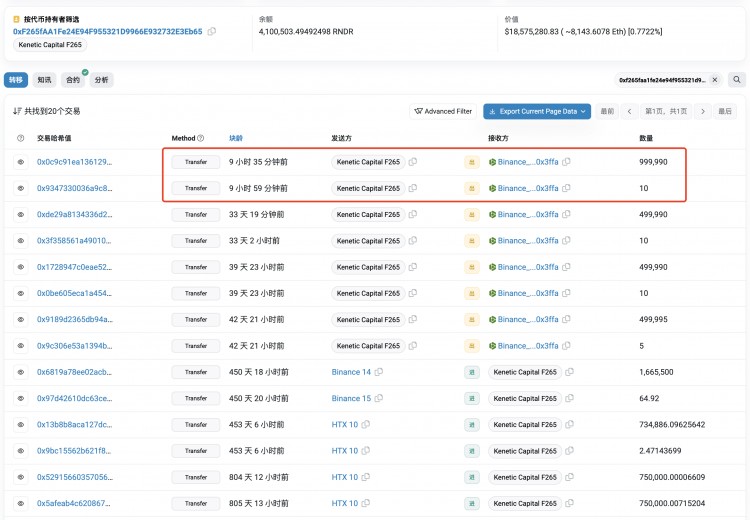Copy receiver address in 750,000.00006609 row
This screenshot has width=750, height=520.
click(x=570, y=477)
